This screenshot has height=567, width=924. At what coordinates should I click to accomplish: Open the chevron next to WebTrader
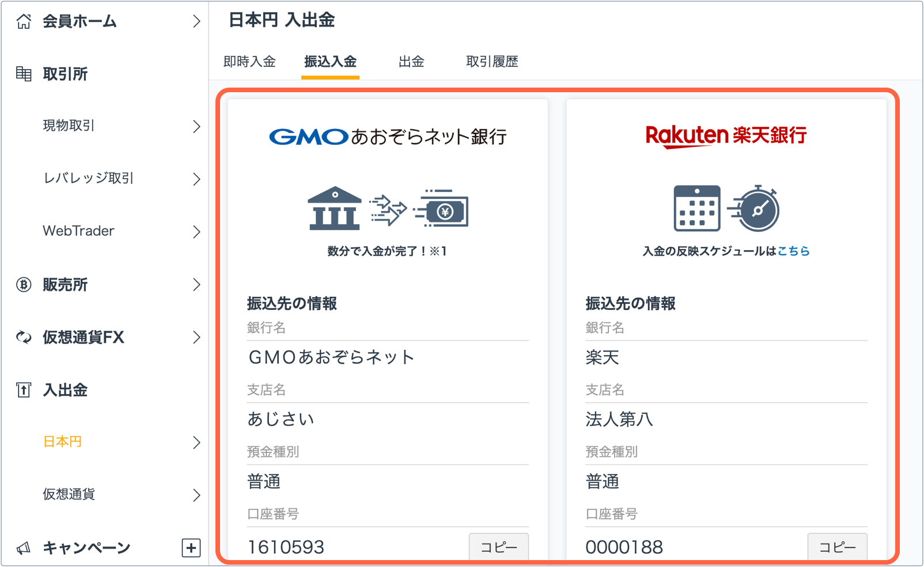pyautogui.click(x=196, y=232)
